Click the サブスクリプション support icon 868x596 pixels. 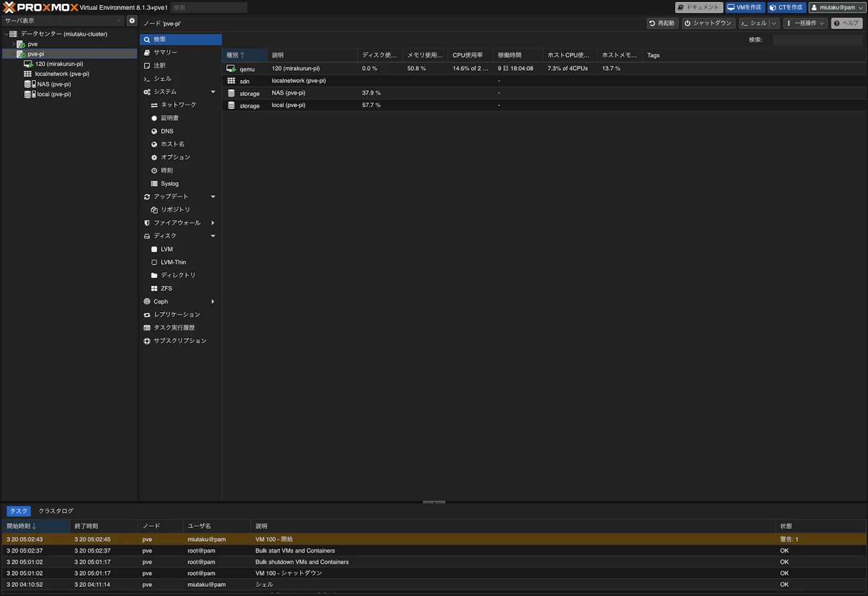pyautogui.click(x=147, y=341)
